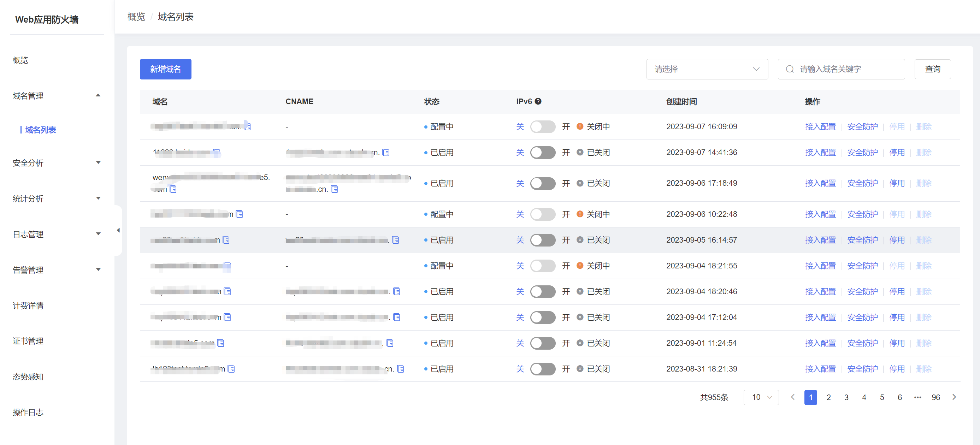Click 安全防护 link in the 2023-09-06 17:18:49 row
The width and height of the screenshot is (980, 445).
tap(862, 183)
